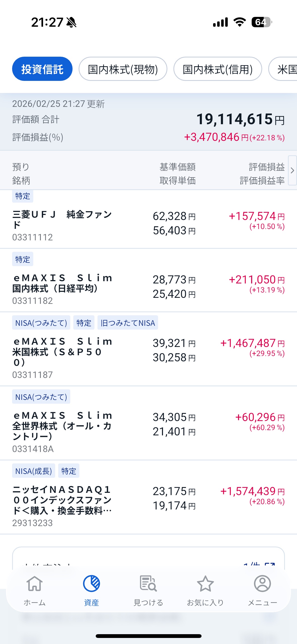Switch to 国内株式(信用) tab
The height and width of the screenshot is (644, 297).
tap(218, 69)
